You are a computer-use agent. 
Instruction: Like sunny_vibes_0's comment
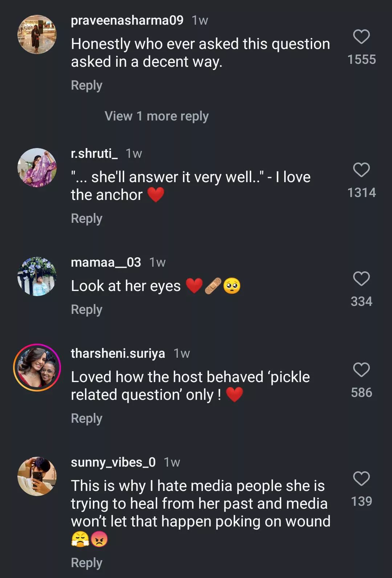tap(361, 479)
